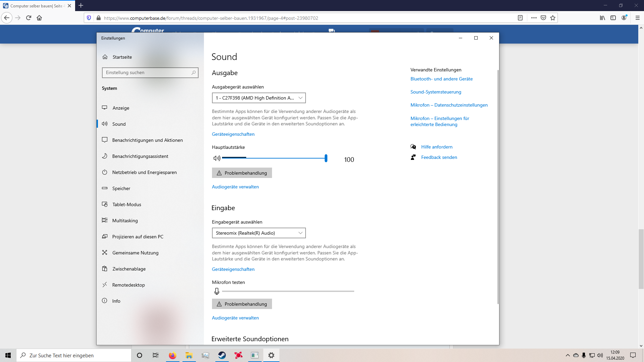Click the speaker icon beside Hauptlautstärke slider

(217, 158)
